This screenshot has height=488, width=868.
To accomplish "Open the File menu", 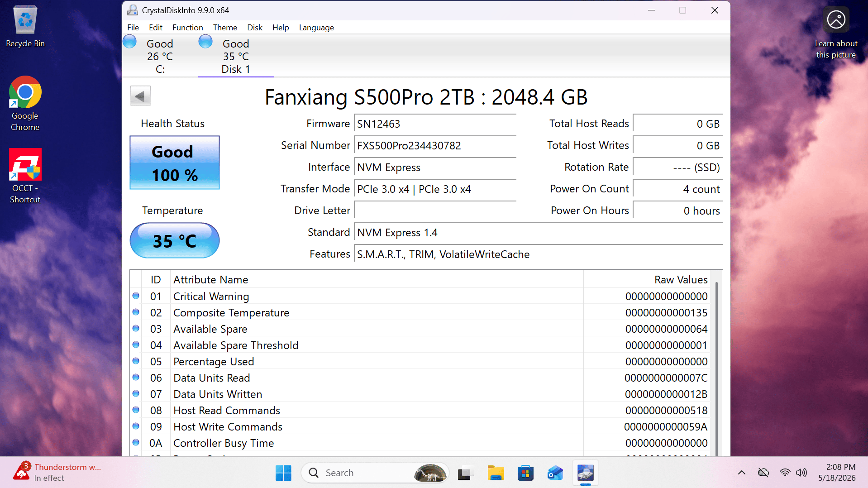I will (x=133, y=27).
